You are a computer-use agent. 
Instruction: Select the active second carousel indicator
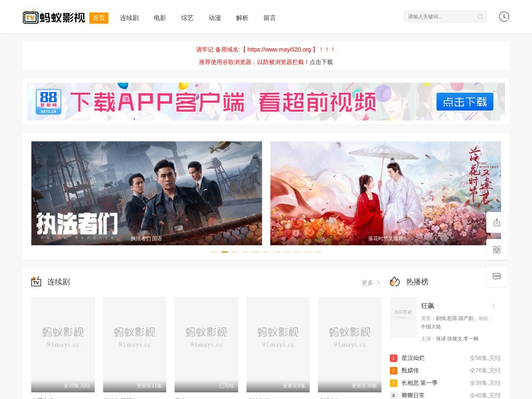click(224, 252)
